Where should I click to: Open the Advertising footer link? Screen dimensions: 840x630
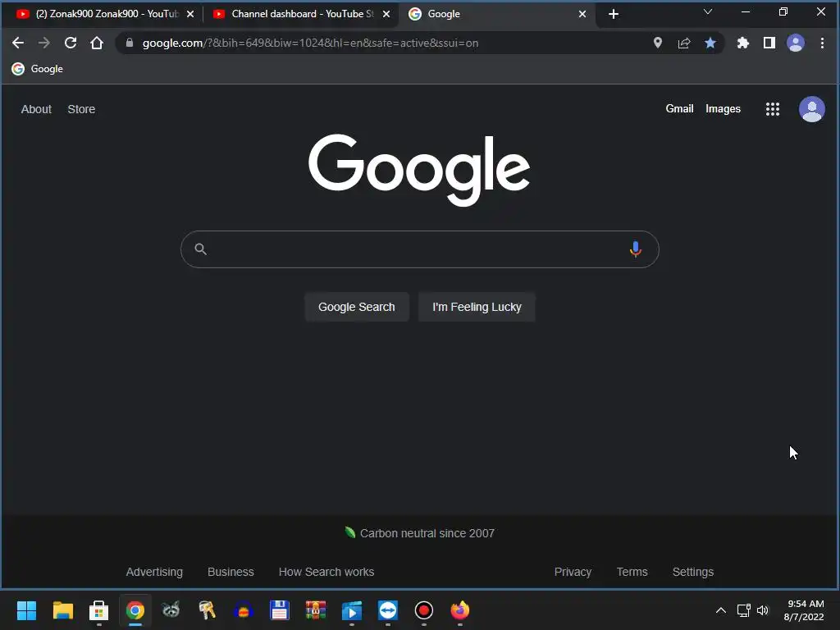click(154, 572)
